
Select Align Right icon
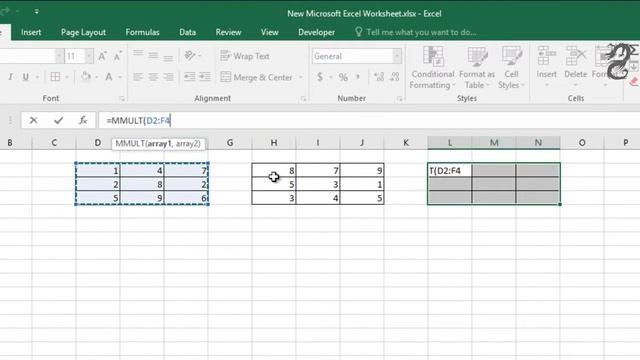[168, 77]
